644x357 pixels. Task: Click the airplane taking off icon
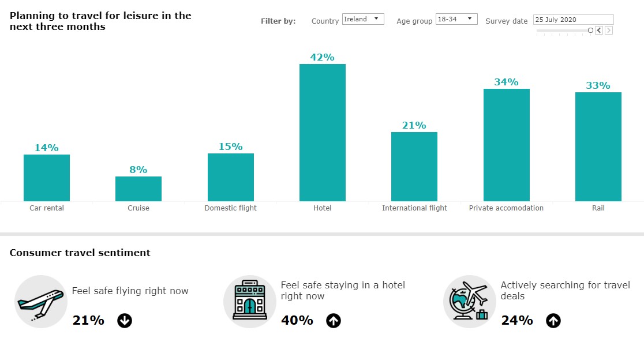click(x=40, y=302)
